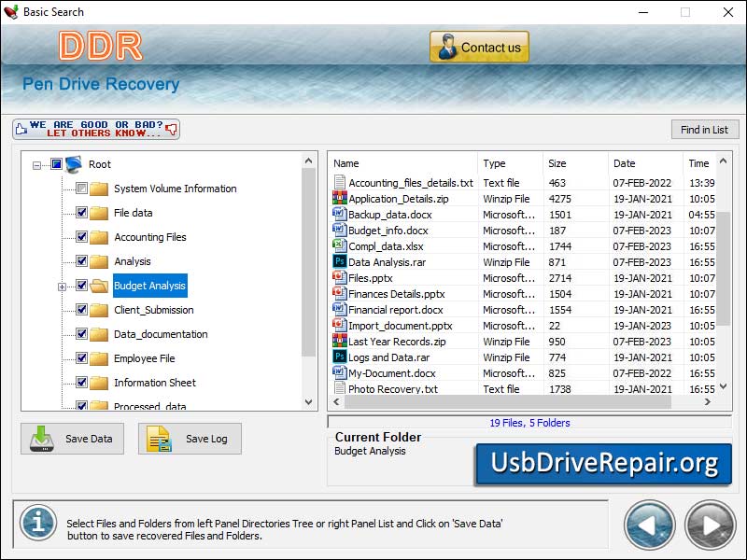Viewport: 747px width, 560px height.
Task: Click file list scroll up arrow
Action: coord(723,161)
